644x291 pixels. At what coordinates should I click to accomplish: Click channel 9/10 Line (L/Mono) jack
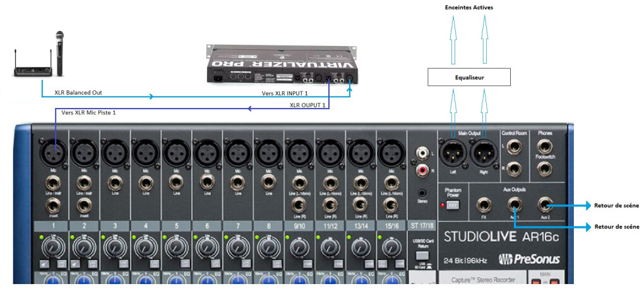click(x=299, y=182)
